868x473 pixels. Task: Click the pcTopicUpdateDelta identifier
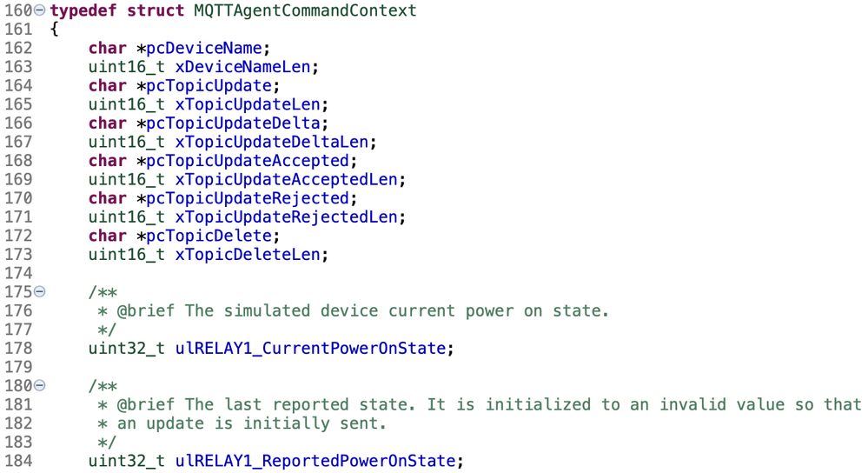click(x=233, y=123)
